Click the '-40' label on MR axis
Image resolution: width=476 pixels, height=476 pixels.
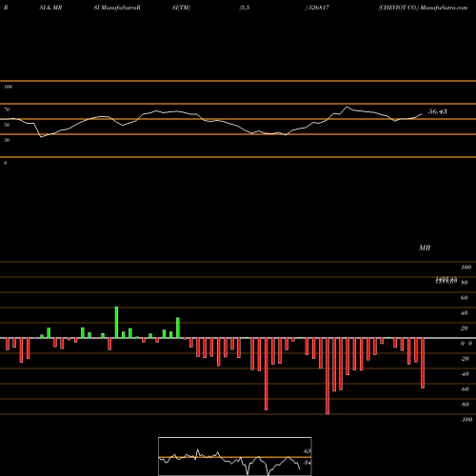point(465,374)
